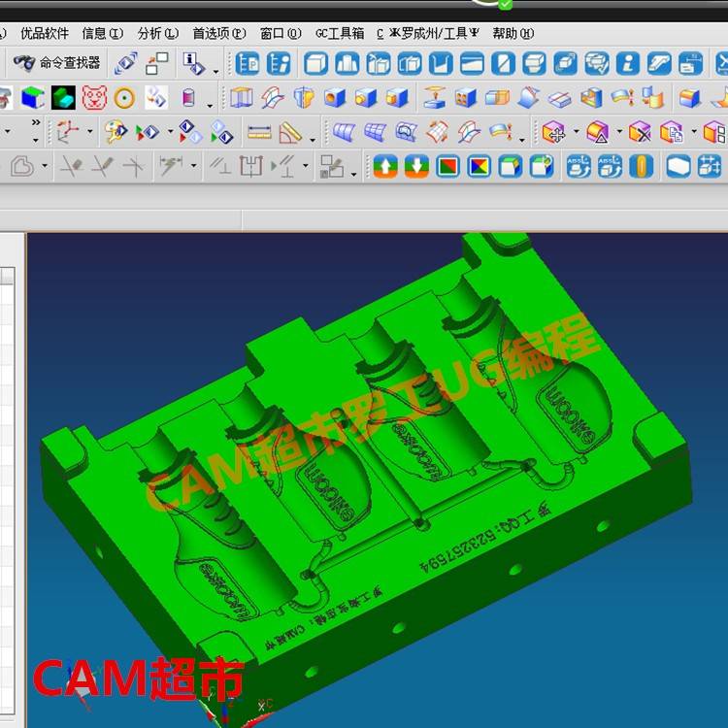Viewport: 728px width, 728px height.
Task: Expand the coordinate system axes dropdown arrow
Action: 90,132
